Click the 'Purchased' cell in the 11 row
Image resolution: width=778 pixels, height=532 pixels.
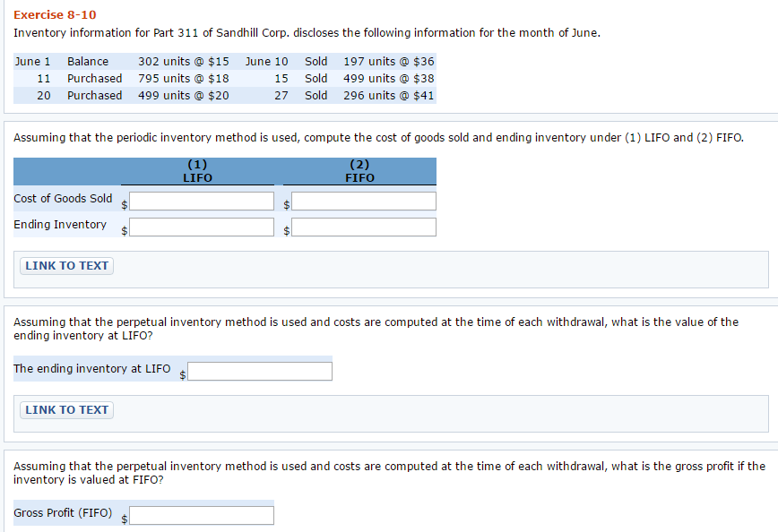pyautogui.click(x=95, y=78)
